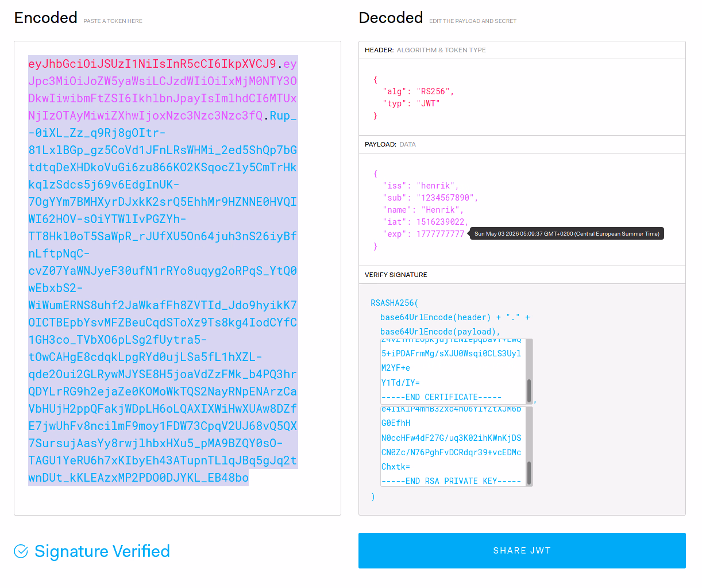The width and height of the screenshot is (702, 588).
Task: Click the EDIT THE PAYLOAD AND SECRET label
Action: pyautogui.click(x=472, y=21)
